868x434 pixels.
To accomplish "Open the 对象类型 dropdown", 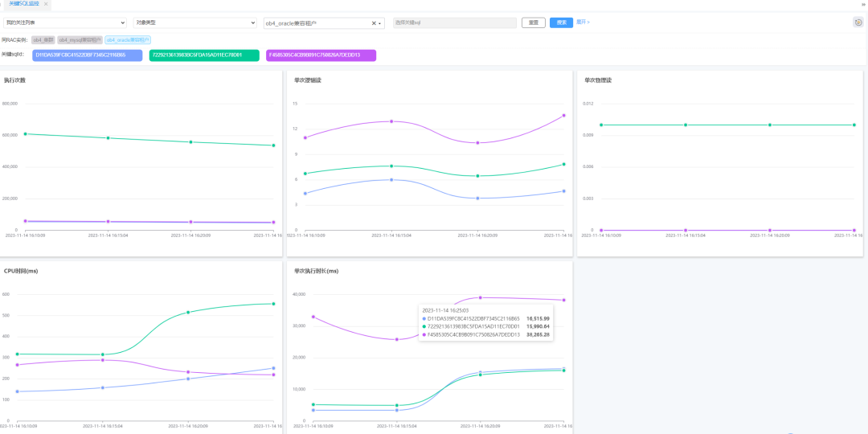I will click(x=195, y=23).
